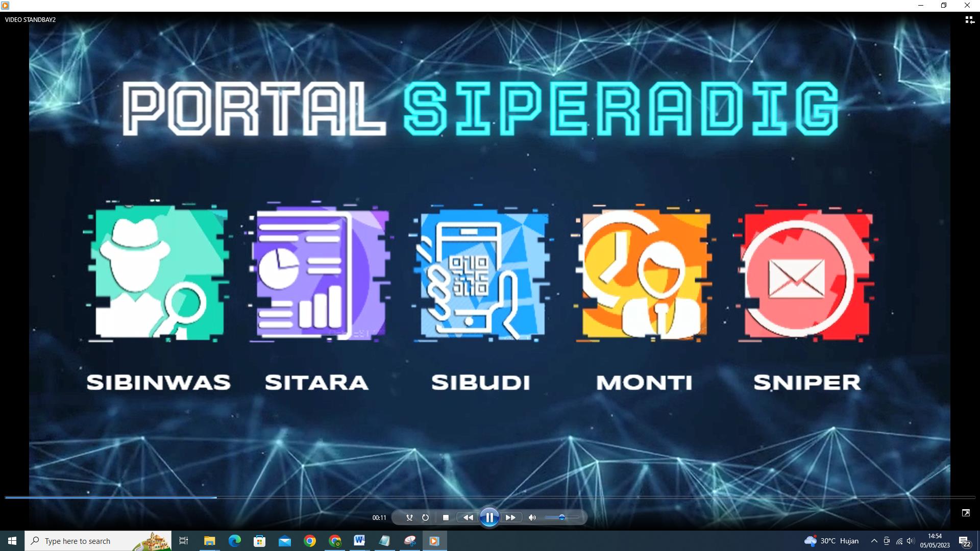The height and width of the screenshot is (551, 980).
Task: Click the VIDEO STANDBAY2 title text
Action: point(30,20)
